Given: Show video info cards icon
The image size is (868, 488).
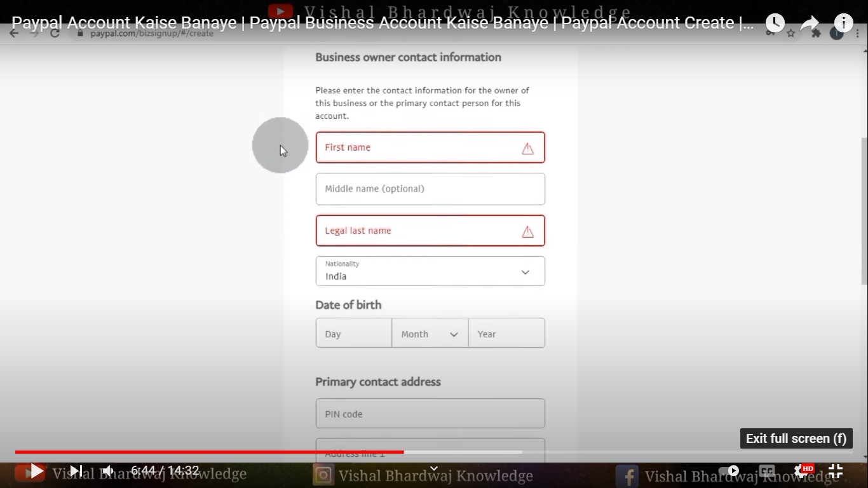Looking at the screenshot, I should (x=844, y=24).
